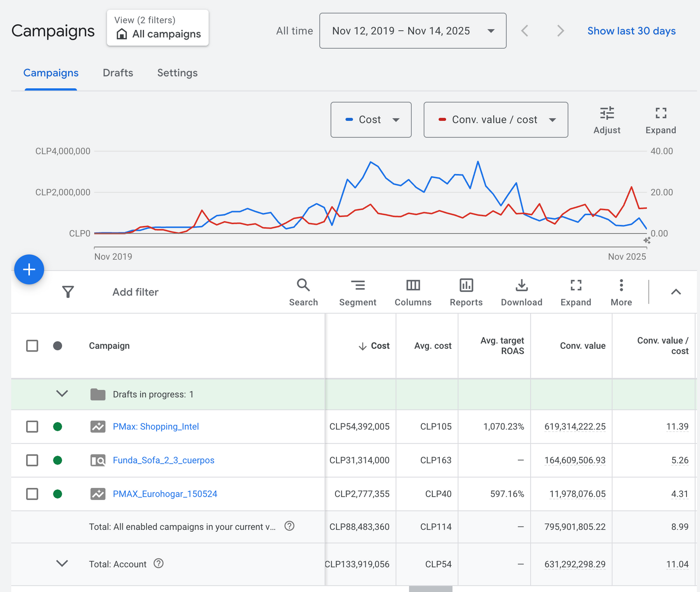Switch to the Drafts tab
This screenshot has height=592, width=700.
tap(118, 73)
